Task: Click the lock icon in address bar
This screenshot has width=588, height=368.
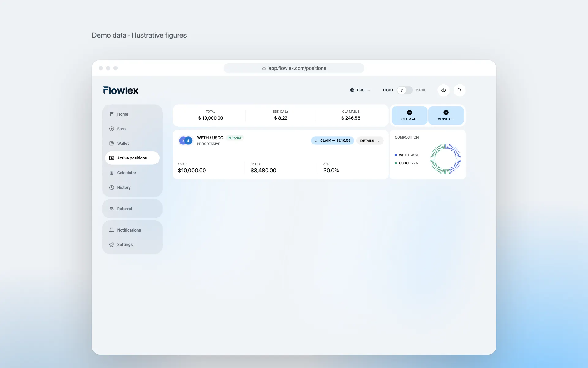Action: click(264, 68)
